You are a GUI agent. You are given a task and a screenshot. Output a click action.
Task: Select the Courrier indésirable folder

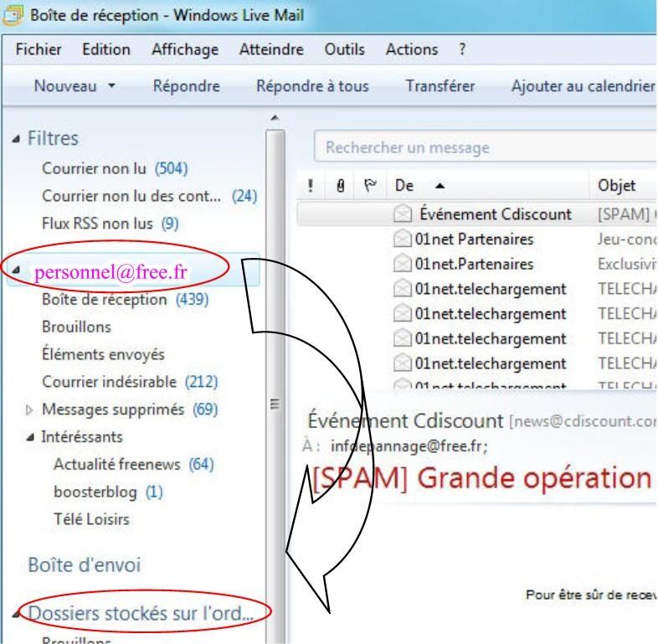click(109, 382)
